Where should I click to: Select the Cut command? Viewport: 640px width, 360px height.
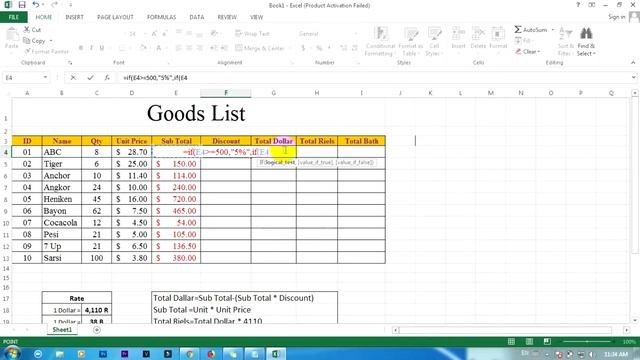pyautogui.click(x=32, y=29)
